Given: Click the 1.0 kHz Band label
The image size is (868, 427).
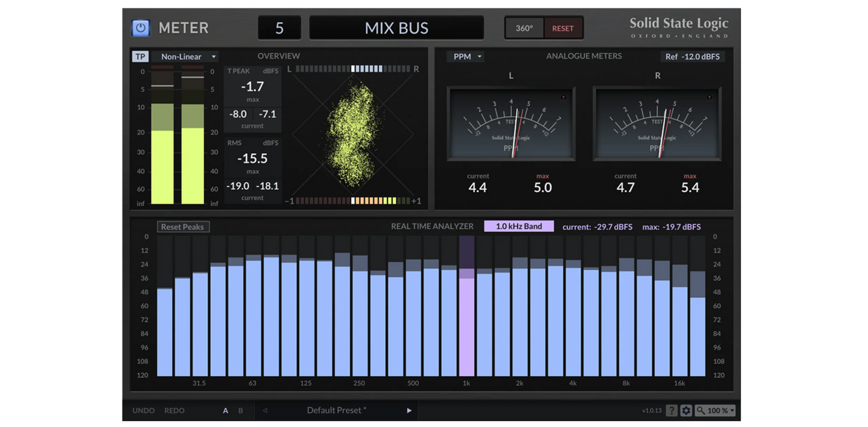Looking at the screenshot, I should 519,226.
